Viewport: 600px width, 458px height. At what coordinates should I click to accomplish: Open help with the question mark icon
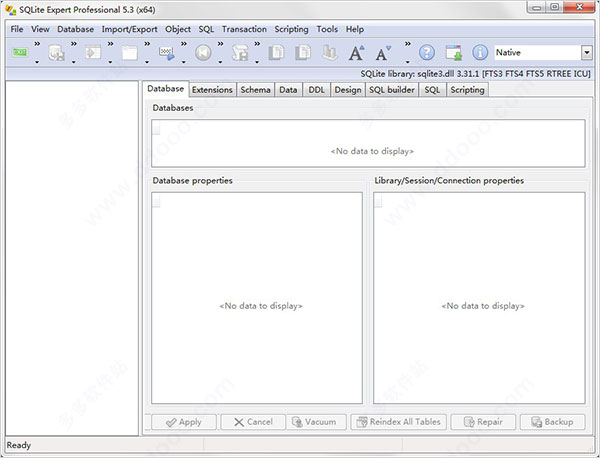pos(427,52)
